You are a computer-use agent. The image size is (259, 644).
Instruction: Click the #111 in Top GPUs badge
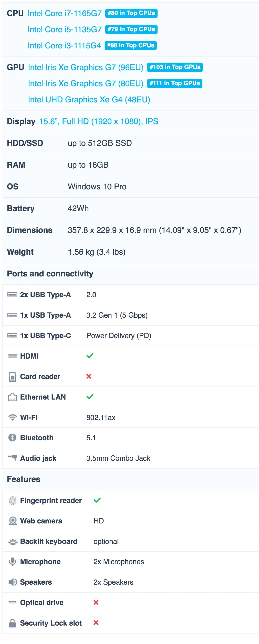coord(174,83)
